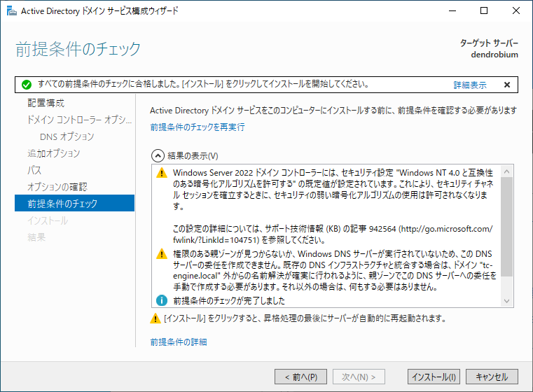This screenshot has height=392, width=533.
Task: Select highlighted 前提条件のチェック step
Action: [x=74, y=203]
